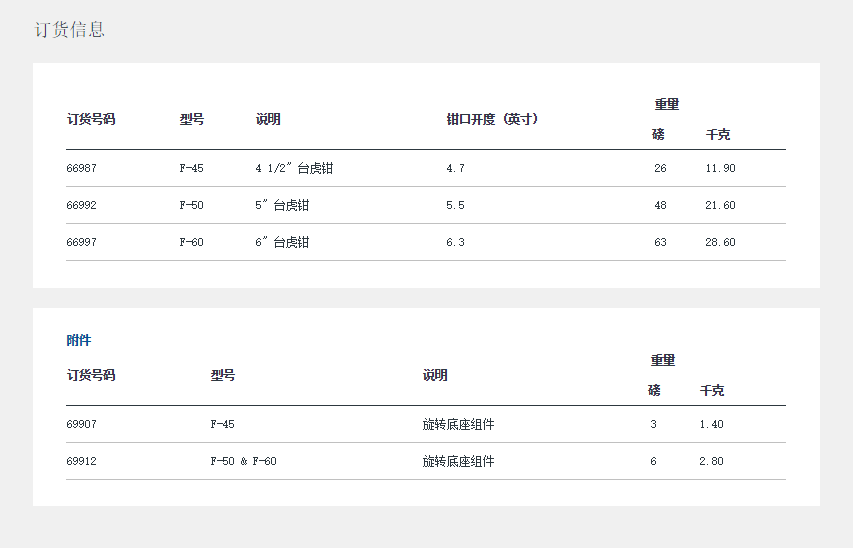The width and height of the screenshot is (853, 548).
Task: Click 旋转底座组件 in the 69912 row
Action: [458, 461]
